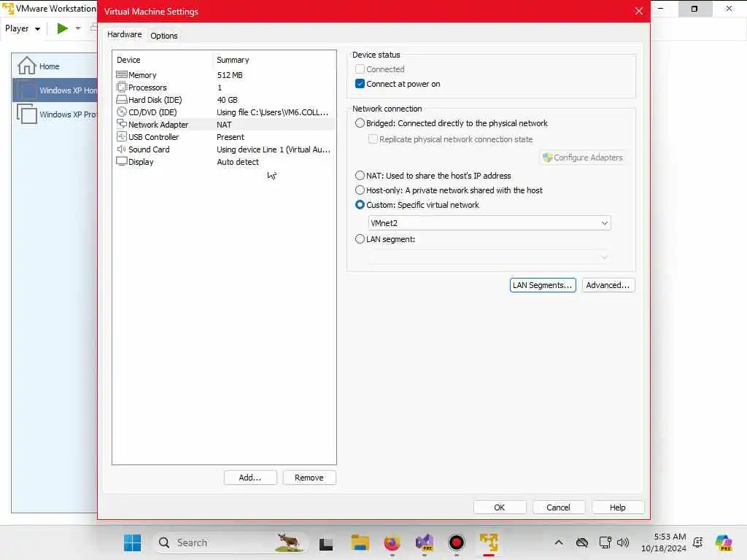The height and width of the screenshot is (560, 747).
Task: Uncheck Connect at power on
Action: point(360,84)
